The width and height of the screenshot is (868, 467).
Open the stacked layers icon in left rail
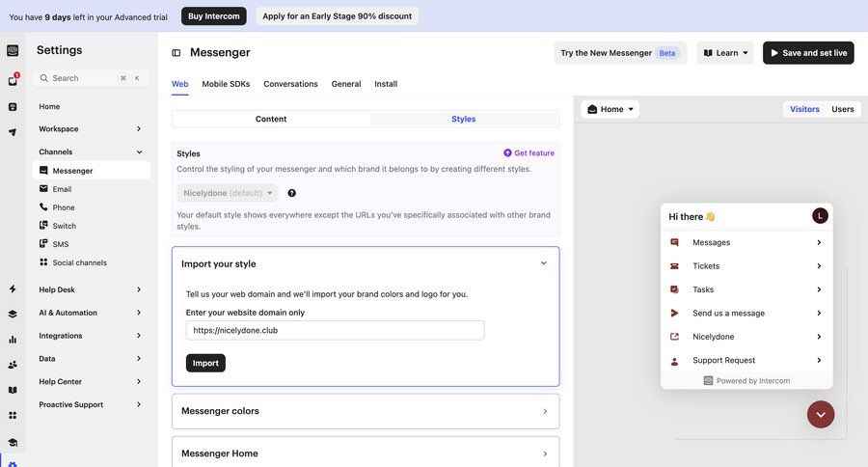[x=13, y=315]
